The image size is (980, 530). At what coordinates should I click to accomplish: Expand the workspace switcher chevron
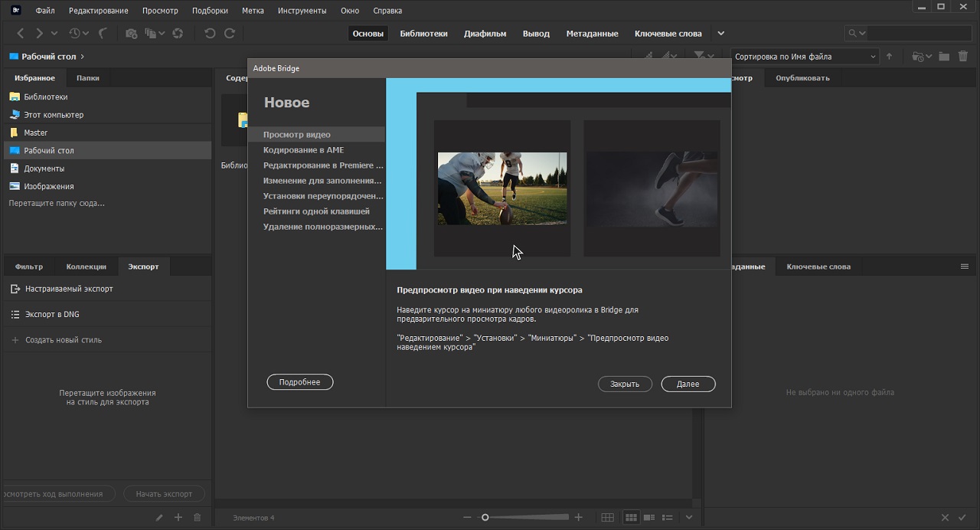coord(720,34)
